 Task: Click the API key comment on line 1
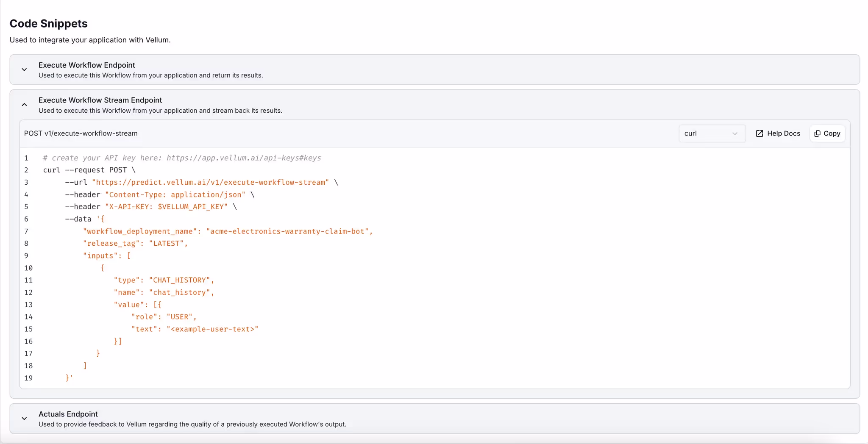pos(182,158)
